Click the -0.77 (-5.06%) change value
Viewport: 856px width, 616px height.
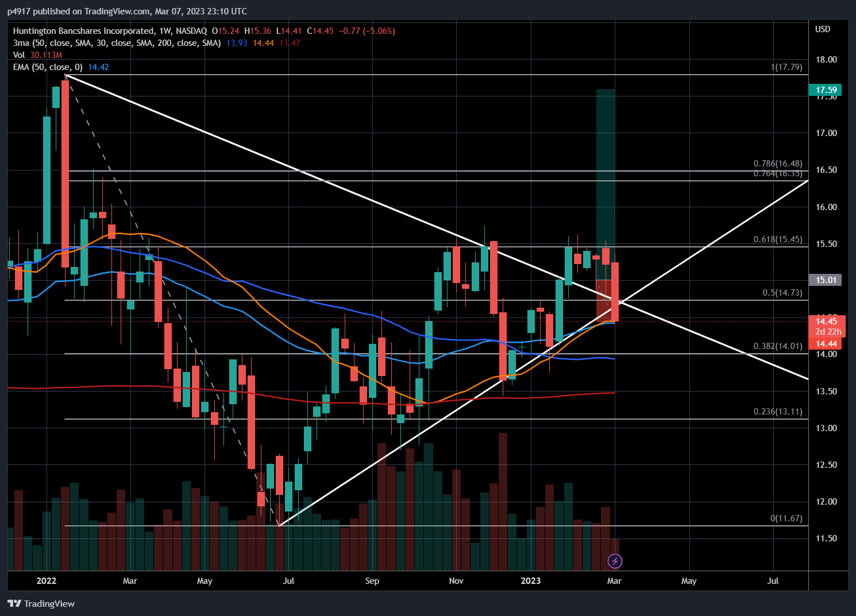[367, 31]
